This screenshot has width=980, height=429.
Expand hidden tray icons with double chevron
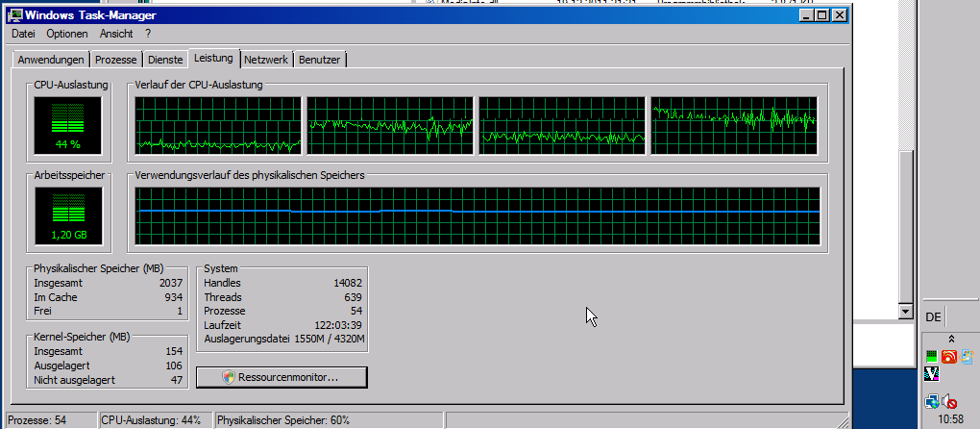tap(950, 339)
